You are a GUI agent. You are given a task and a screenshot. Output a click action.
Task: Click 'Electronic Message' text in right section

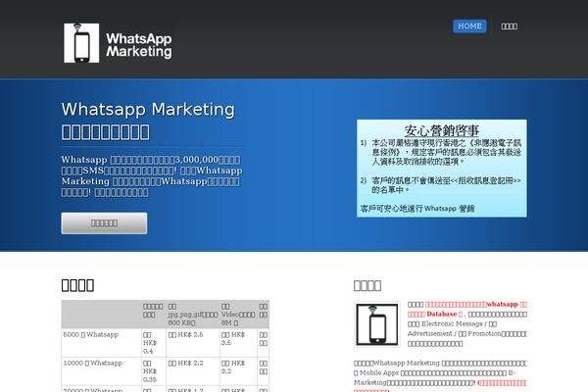(x=452, y=323)
